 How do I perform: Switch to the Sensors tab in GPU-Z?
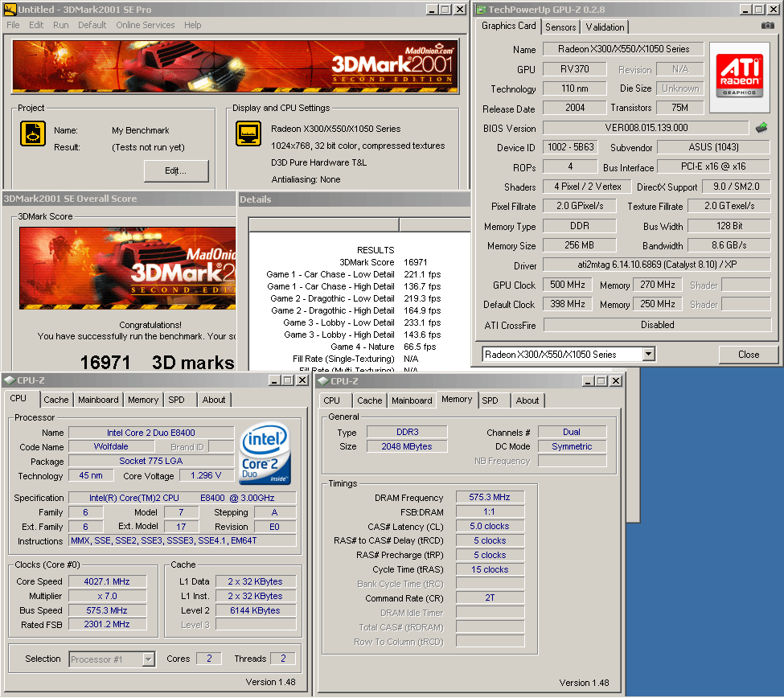click(560, 27)
